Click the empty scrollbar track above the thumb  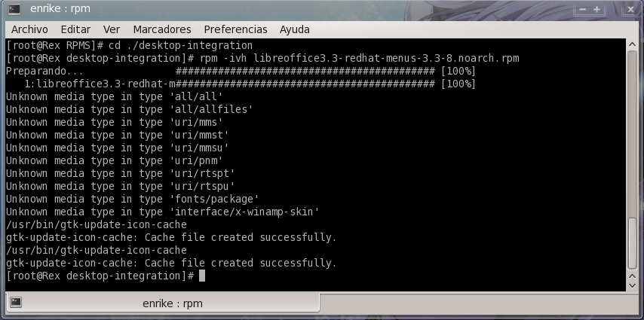633,133
